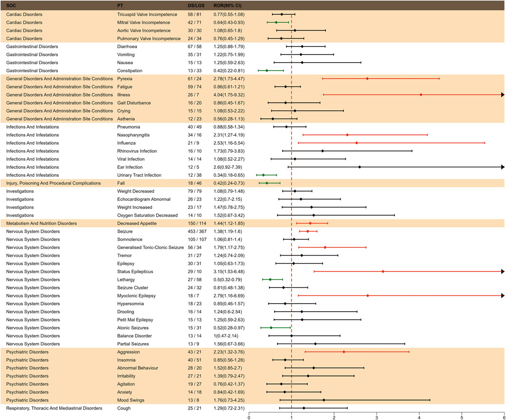
Task: Click the DS/LGS column header
Action: pos(196,6)
